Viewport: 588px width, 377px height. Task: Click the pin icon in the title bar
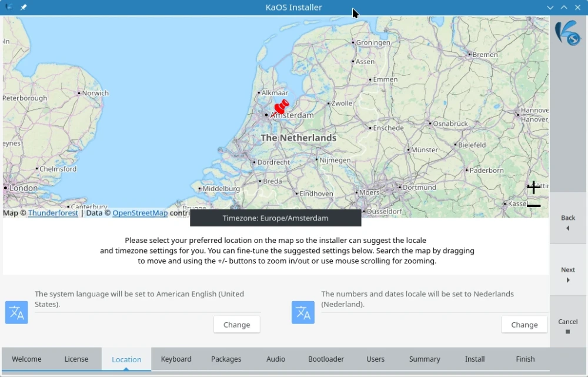pos(24,8)
